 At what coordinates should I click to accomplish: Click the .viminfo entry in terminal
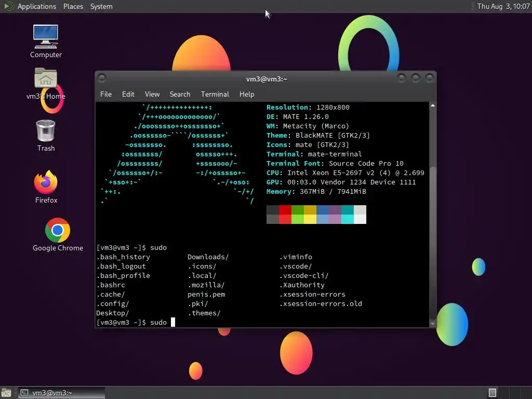(296, 257)
